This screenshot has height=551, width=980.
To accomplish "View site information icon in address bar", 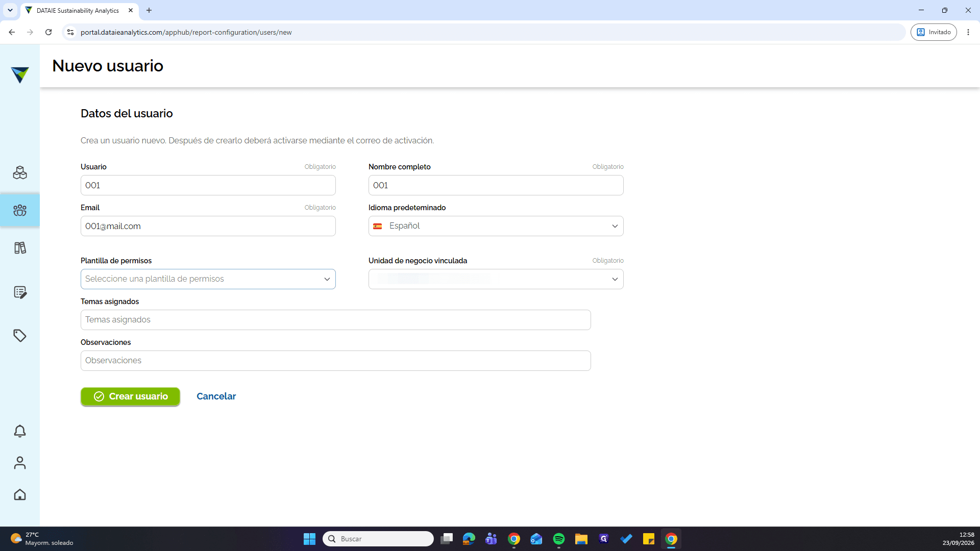I will [x=70, y=32].
